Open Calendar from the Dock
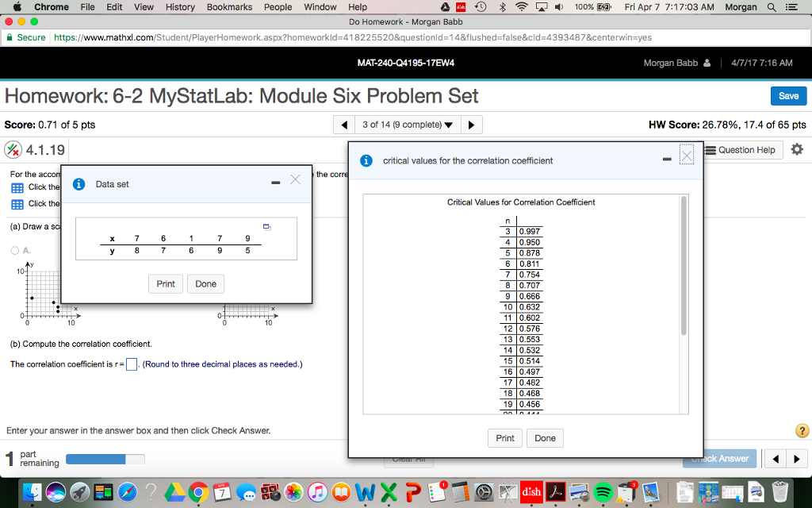The height and width of the screenshot is (508, 812). click(222, 492)
